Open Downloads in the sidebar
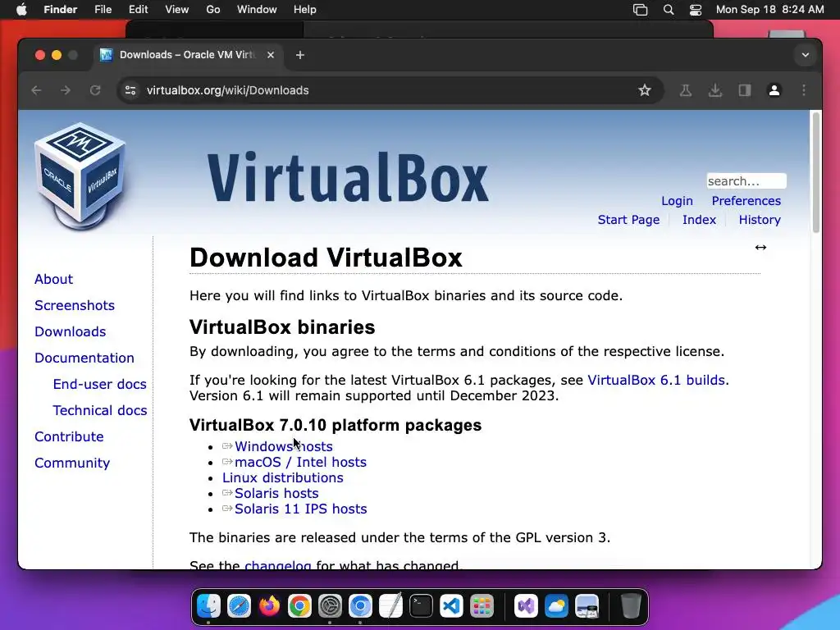The image size is (840, 630). tap(71, 331)
